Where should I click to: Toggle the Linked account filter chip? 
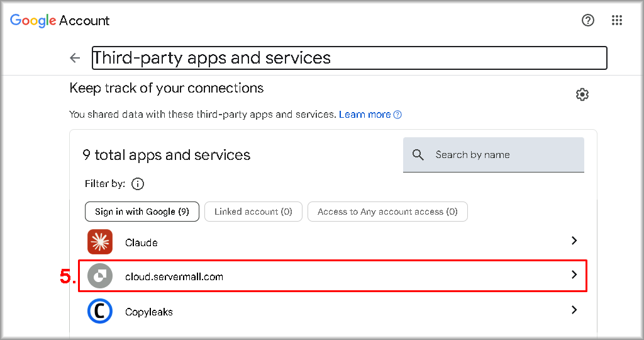pyautogui.click(x=253, y=212)
